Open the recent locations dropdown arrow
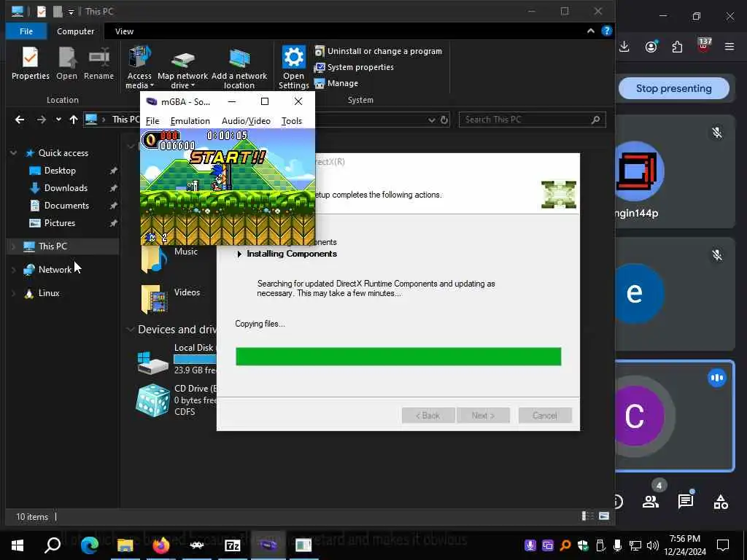 click(58, 120)
